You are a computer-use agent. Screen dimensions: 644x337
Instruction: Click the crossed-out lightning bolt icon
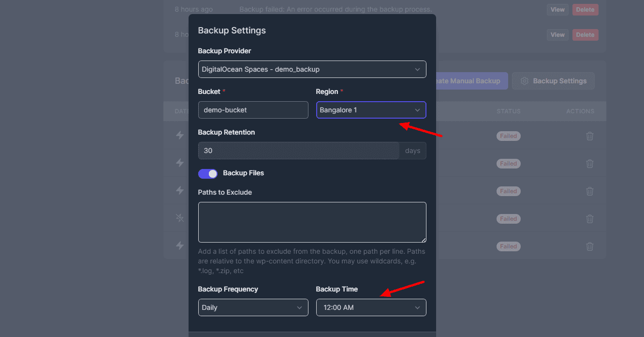click(x=180, y=218)
